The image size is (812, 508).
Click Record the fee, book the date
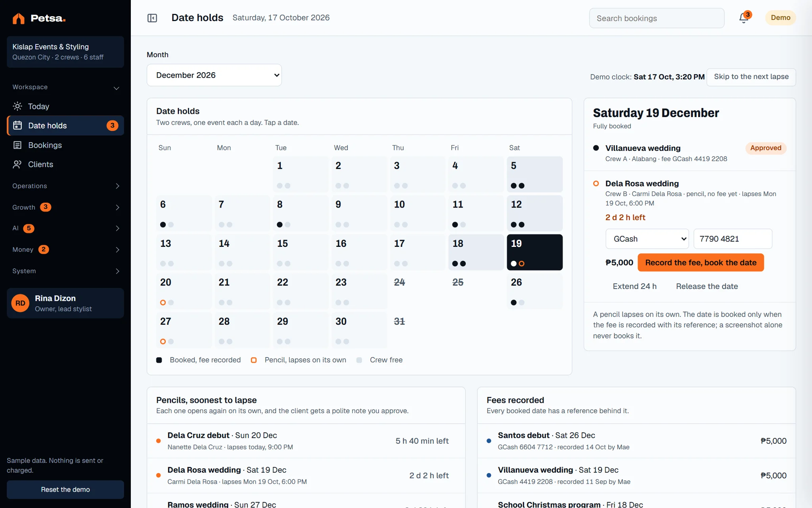pyautogui.click(x=701, y=262)
